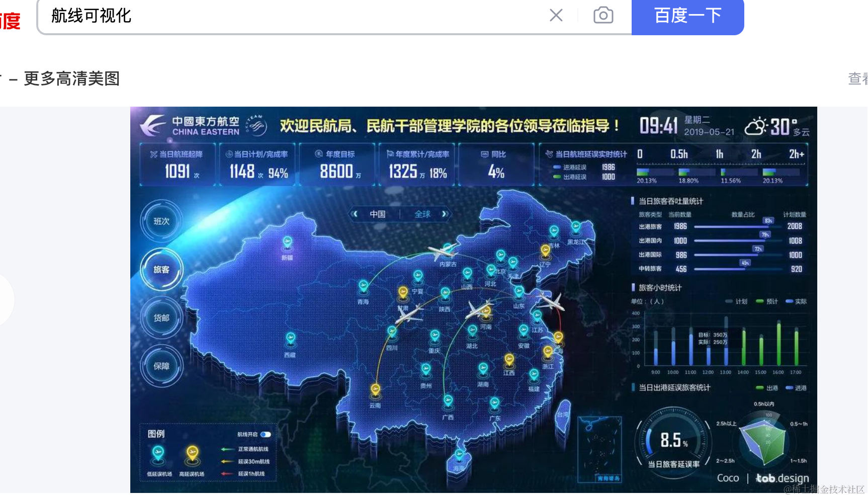Select the 旅客 circular button
868x498 pixels.
click(161, 270)
